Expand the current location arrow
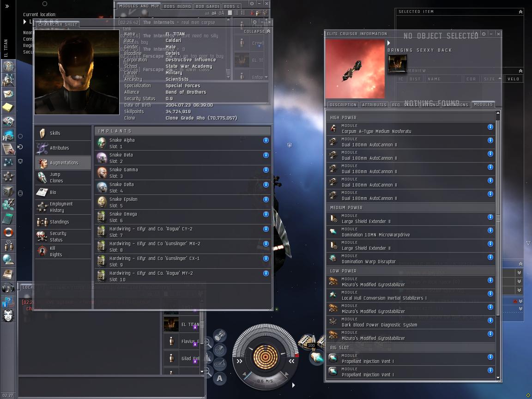The height and width of the screenshot is (399, 532). click(x=25, y=22)
